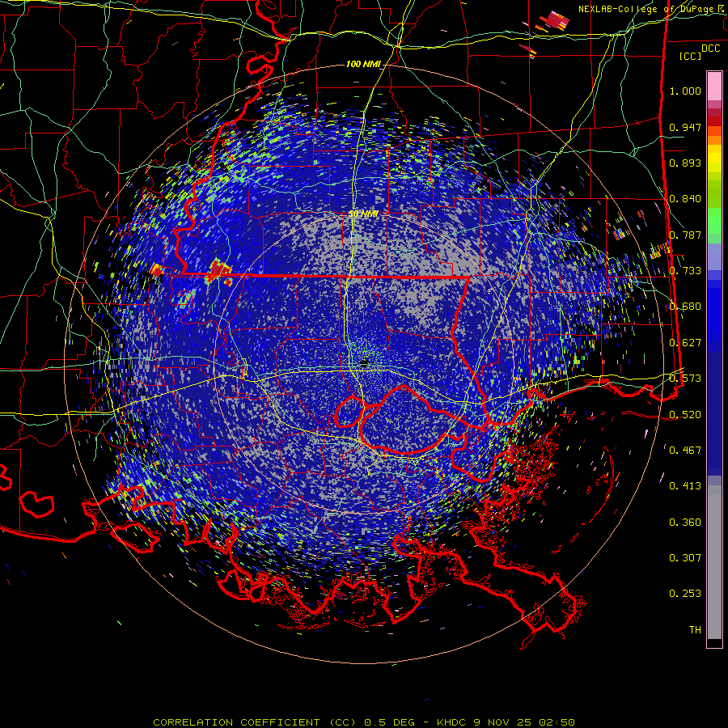Click the 0.360 legend value
This screenshot has height=728, width=728.
click(685, 523)
